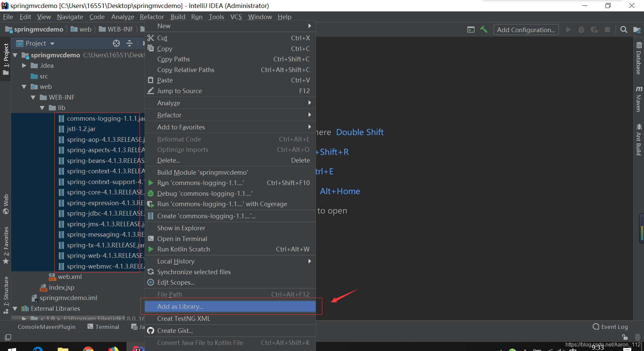Select Creat TestNG XML menu item

230,318
